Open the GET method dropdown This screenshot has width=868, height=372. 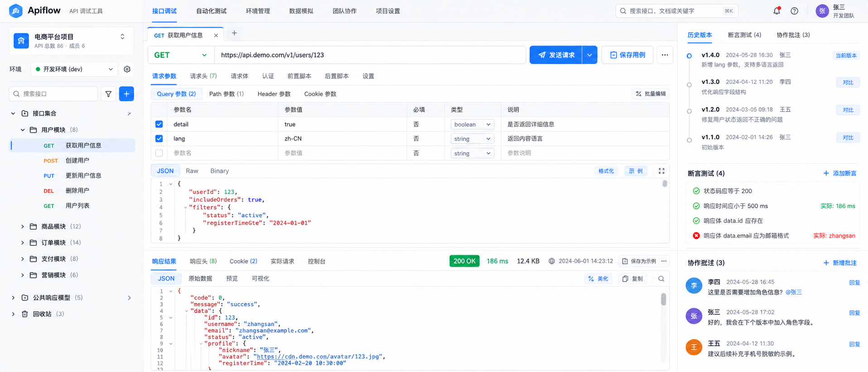(181, 55)
